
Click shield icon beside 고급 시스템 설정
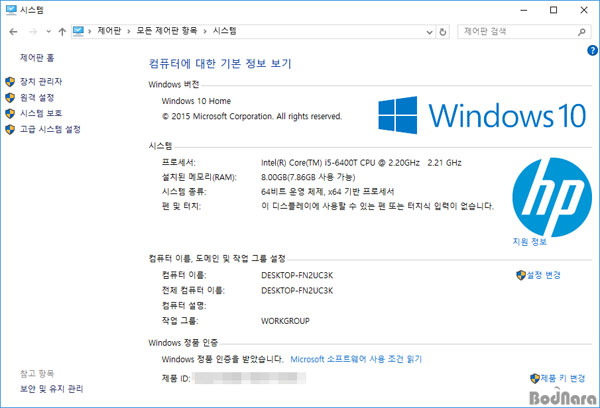point(10,129)
